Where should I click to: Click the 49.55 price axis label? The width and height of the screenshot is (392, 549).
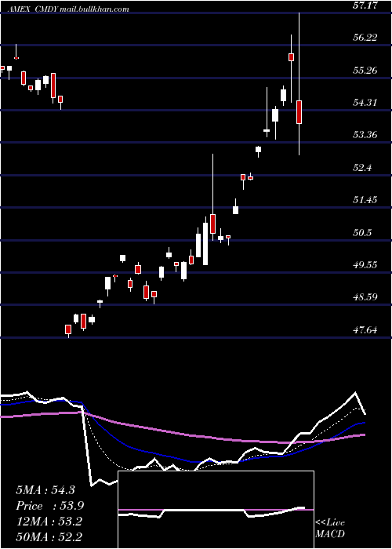366,265
